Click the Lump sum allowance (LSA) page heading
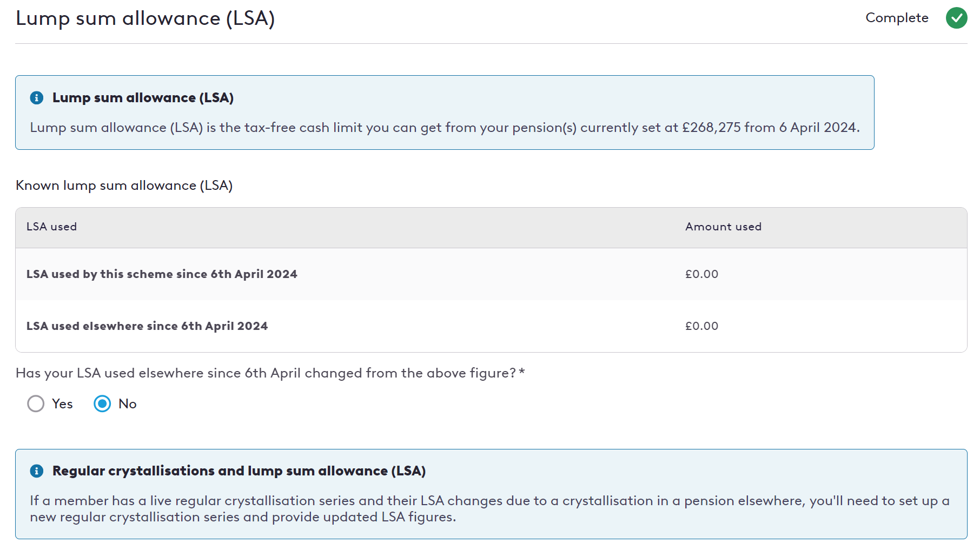 [145, 18]
